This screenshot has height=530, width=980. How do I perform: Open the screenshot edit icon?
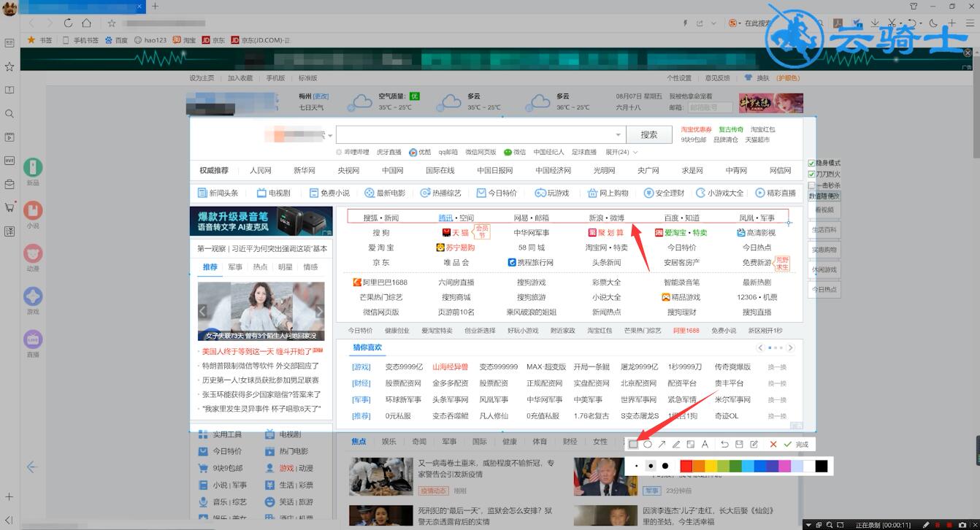(x=754, y=444)
